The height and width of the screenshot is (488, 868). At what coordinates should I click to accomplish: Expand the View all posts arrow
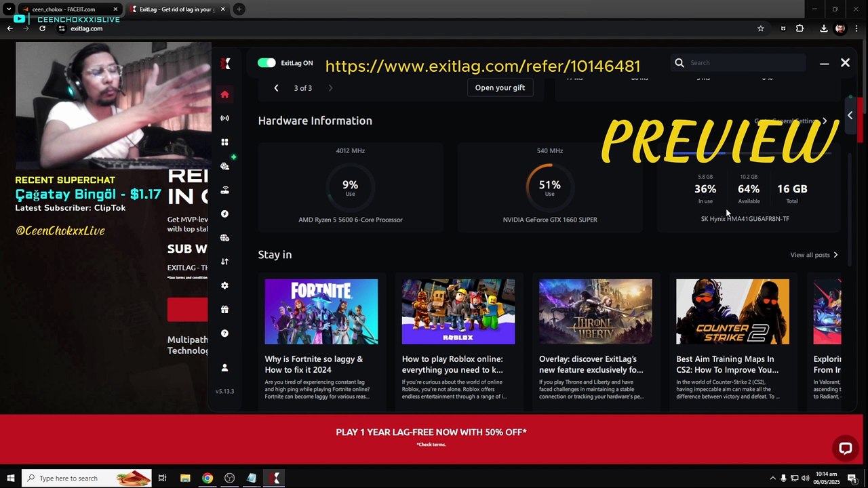835,255
